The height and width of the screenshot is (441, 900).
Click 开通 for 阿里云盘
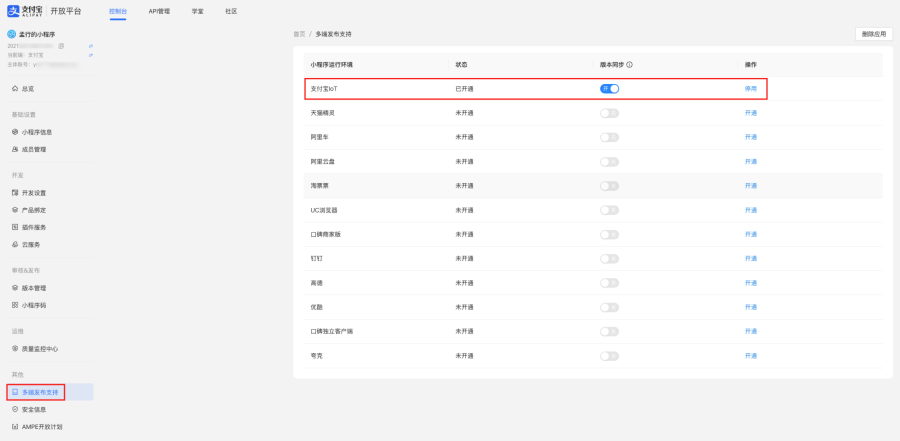tap(751, 162)
